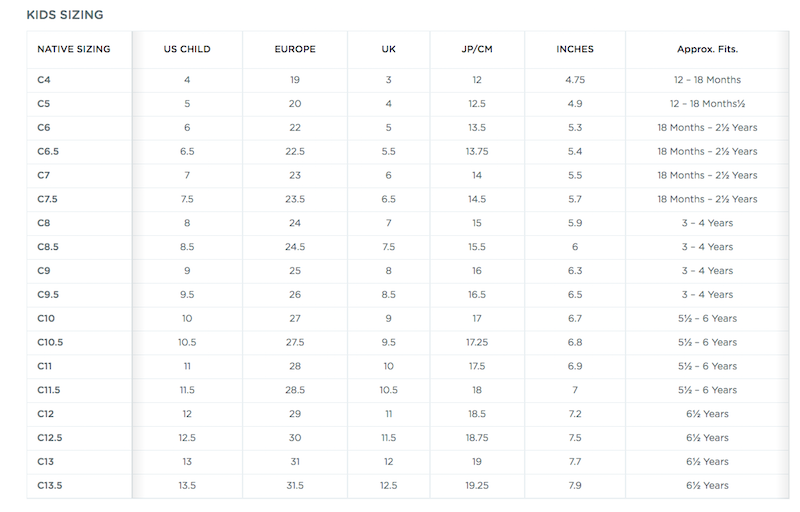This screenshot has height=512, width=800.
Task: Click the INCHES column header
Action: pyautogui.click(x=575, y=48)
